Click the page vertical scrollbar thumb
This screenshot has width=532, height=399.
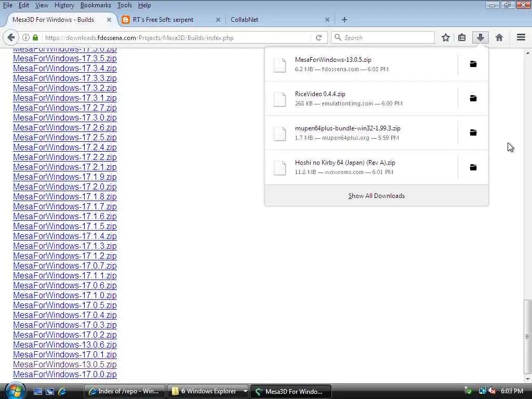[x=527, y=336]
